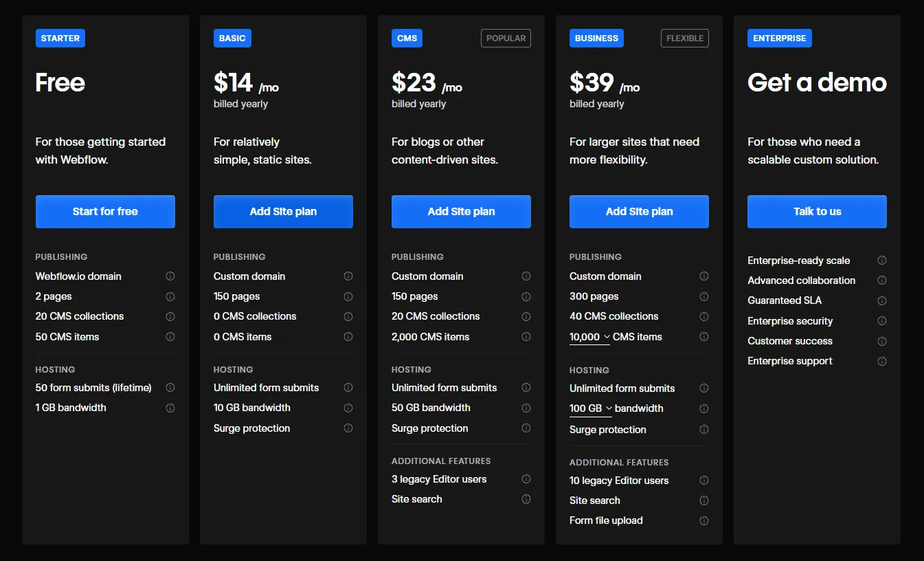Click the Free price heading

60,82
